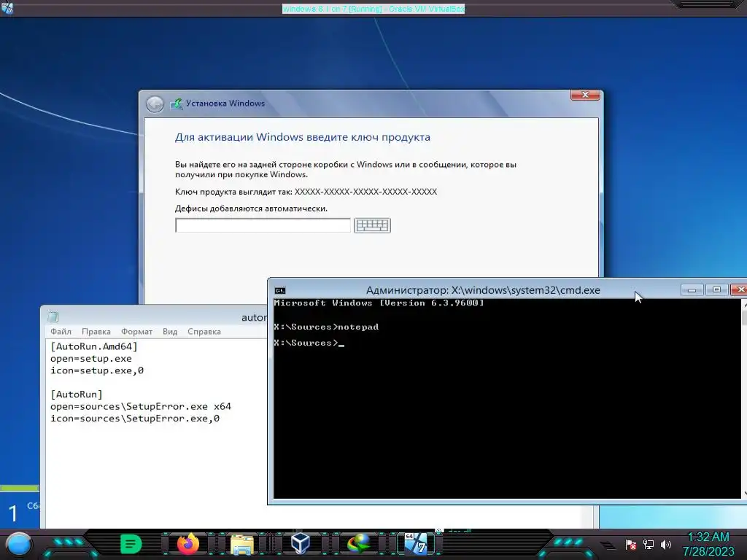Click the Start orb on the taskbar
The image size is (747, 560).
(19, 544)
